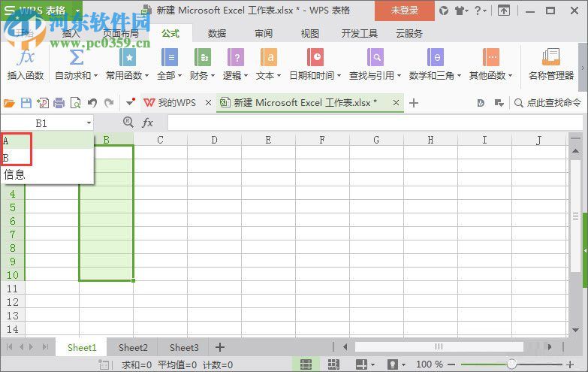Click the zoom magnifier icon beside fx

point(128,122)
